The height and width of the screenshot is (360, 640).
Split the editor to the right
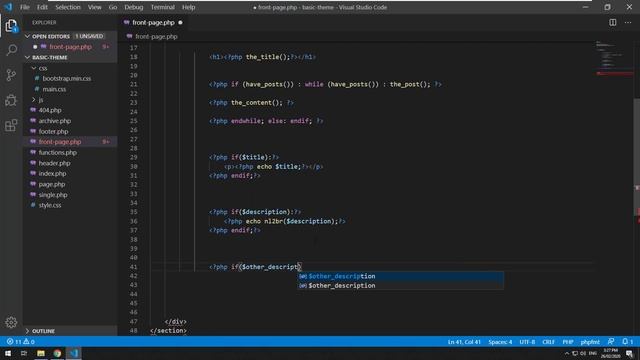[613, 22]
